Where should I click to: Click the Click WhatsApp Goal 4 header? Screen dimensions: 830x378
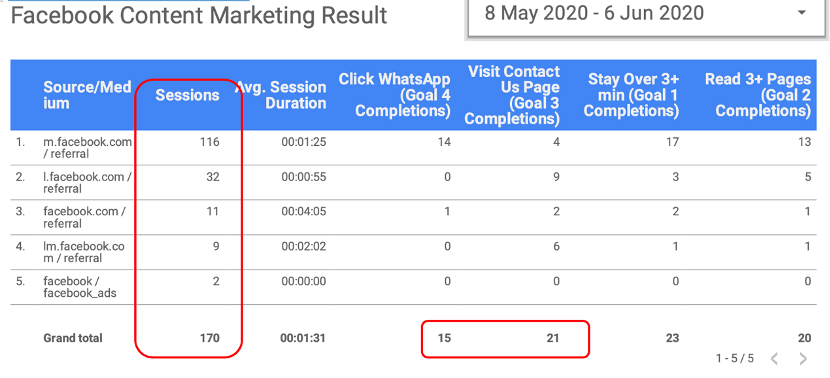click(x=395, y=95)
